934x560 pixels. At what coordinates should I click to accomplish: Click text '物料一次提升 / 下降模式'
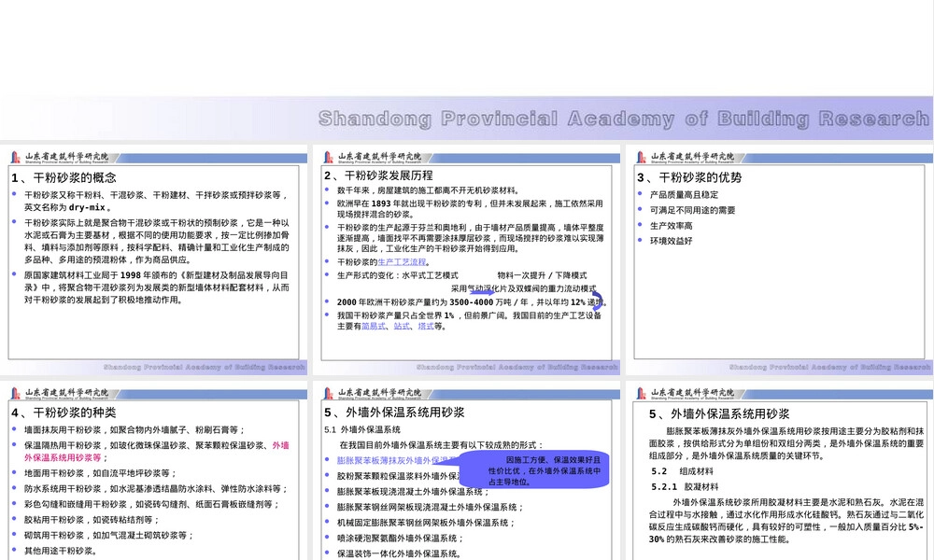[542, 275]
